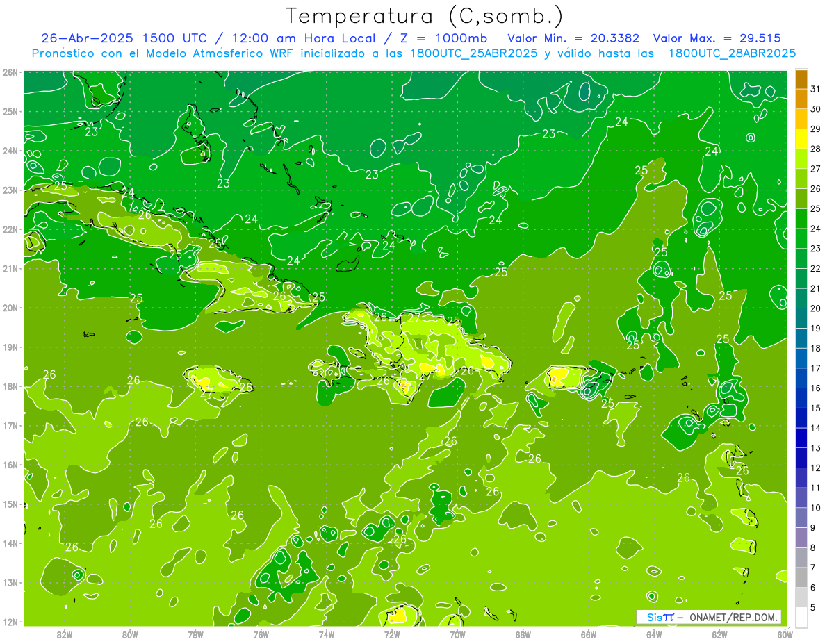Click the "68W" longitude axis label
This screenshot has height=644, width=834.
pos(523,634)
